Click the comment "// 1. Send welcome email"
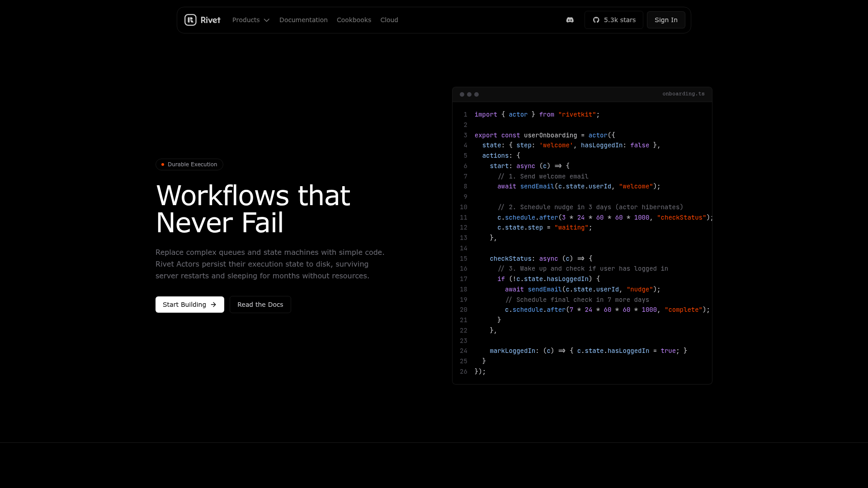The image size is (868, 488). point(543,177)
